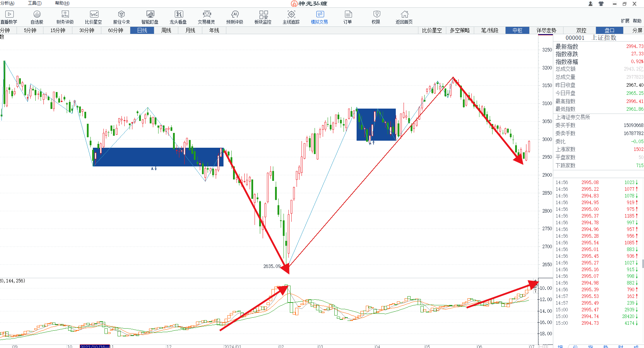Open the 板块监控 sector monitor icon
The image size is (644, 348).
[x=263, y=17]
